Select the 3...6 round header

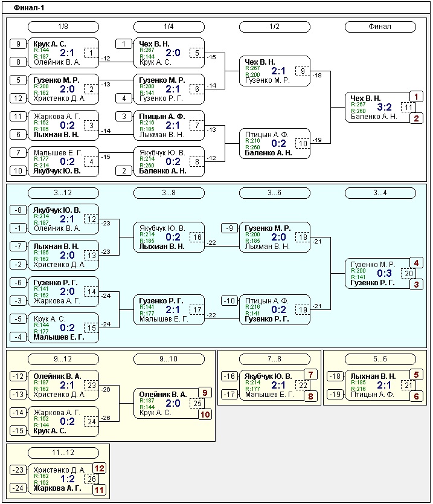pos(275,193)
